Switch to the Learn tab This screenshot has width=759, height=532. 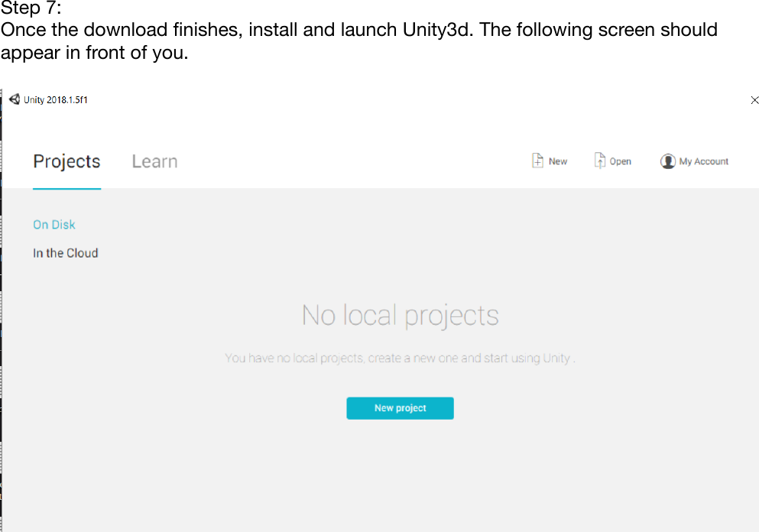(155, 162)
